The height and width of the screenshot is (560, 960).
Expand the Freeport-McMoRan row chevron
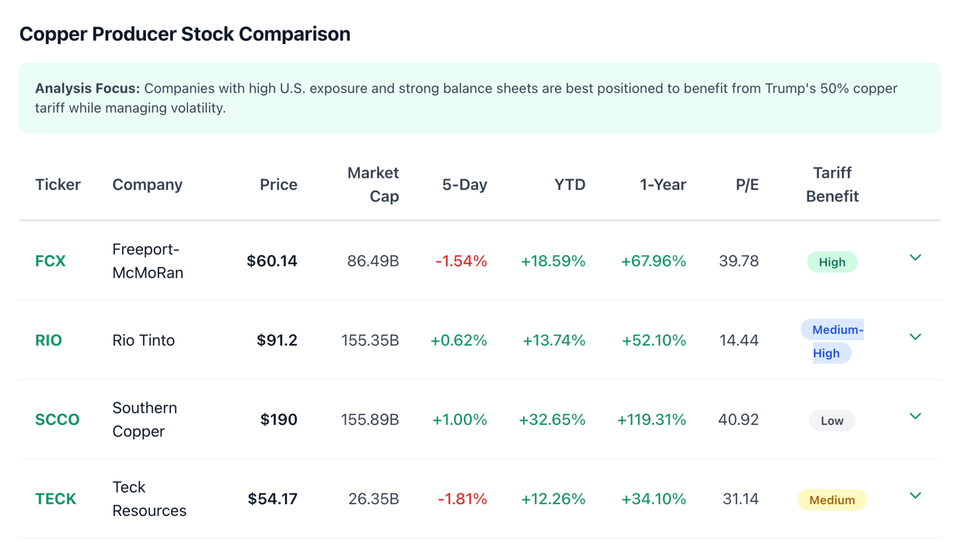click(915, 258)
